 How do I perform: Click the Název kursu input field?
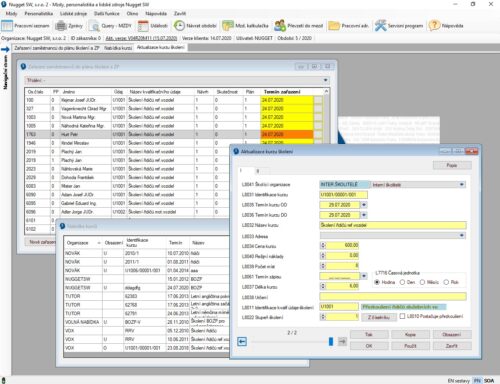tap(393, 225)
